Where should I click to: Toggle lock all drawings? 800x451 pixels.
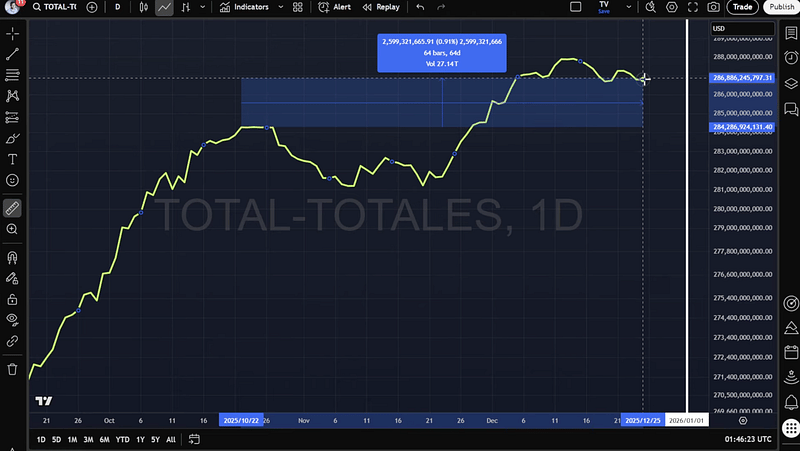coord(12,299)
